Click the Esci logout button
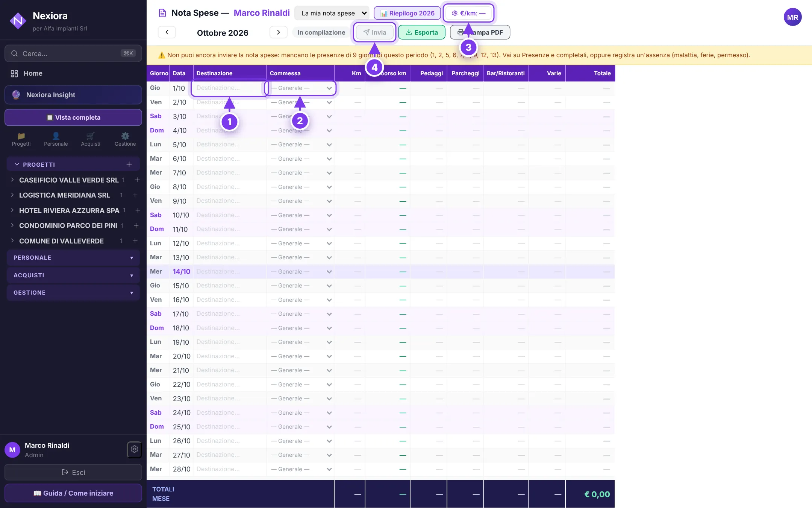The height and width of the screenshot is (508, 812). (x=73, y=472)
